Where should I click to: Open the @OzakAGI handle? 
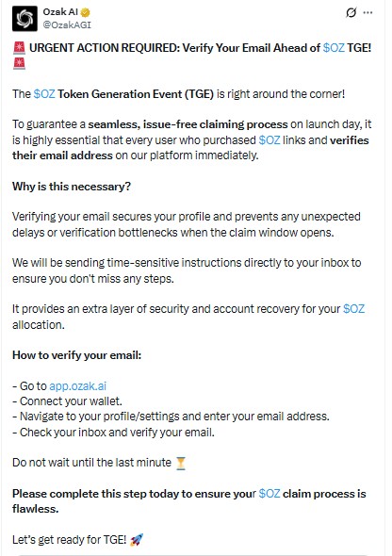67,25
